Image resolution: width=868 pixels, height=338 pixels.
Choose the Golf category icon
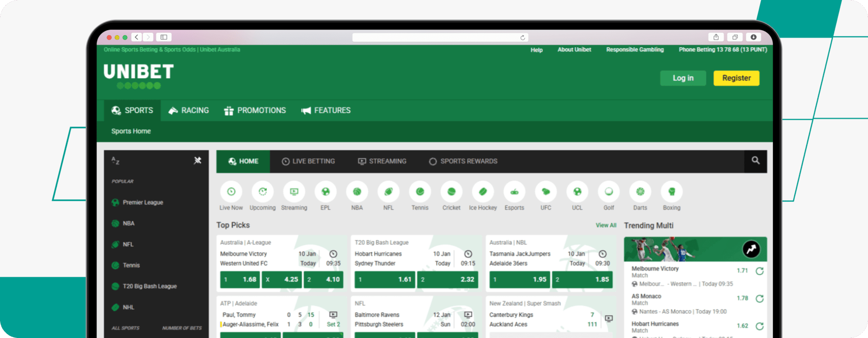coord(609,191)
